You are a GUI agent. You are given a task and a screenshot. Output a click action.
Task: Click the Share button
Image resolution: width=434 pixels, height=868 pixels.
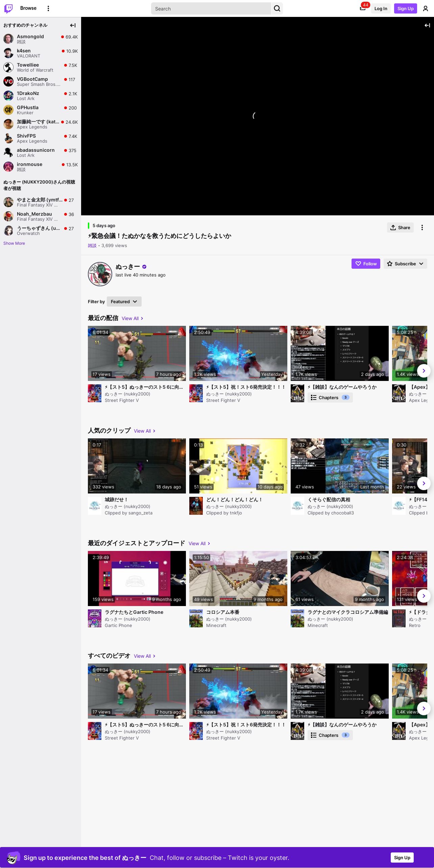401,227
